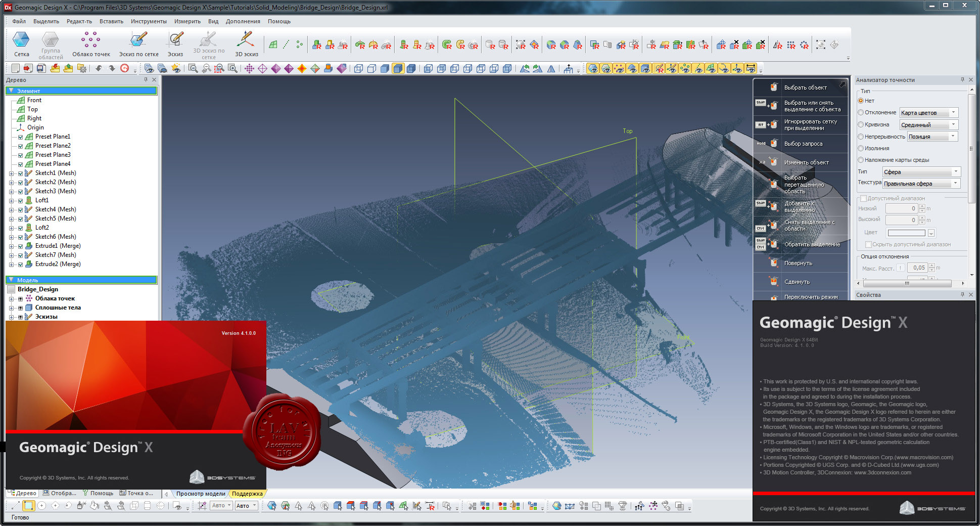
Task: Expand the Extrude1 (Merge) tree node
Action: 11,246
